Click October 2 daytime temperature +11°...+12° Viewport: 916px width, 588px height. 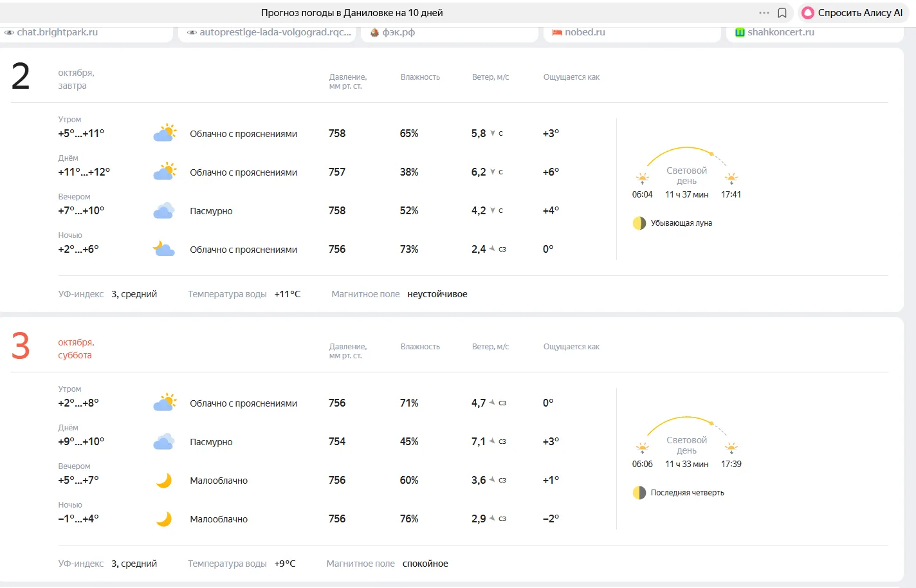tap(84, 172)
